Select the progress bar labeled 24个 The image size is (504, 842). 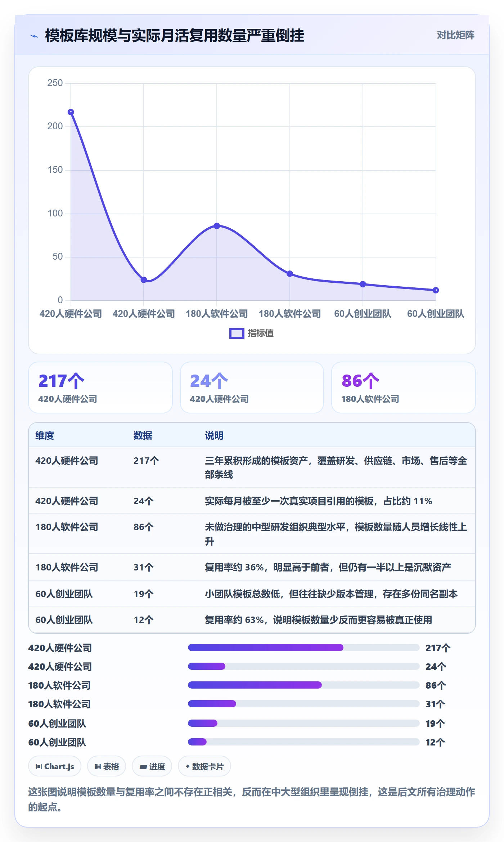pos(303,666)
